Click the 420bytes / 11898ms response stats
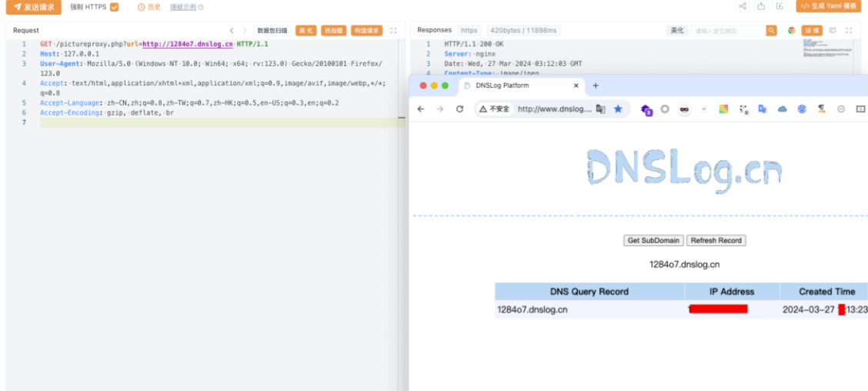The width and height of the screenshot is (868, 391). [524, 31]
